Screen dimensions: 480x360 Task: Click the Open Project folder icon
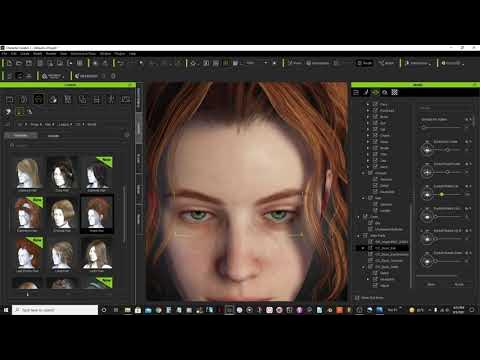tap(19, 63)
